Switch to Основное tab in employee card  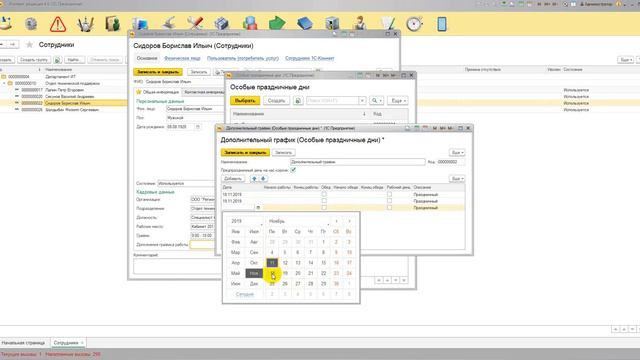pos(147,58)
